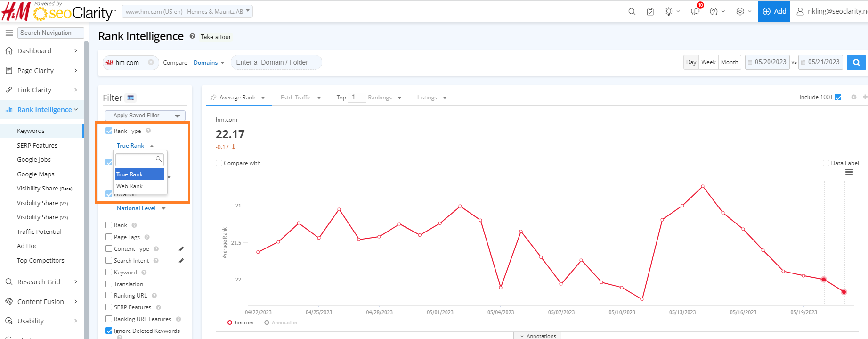868x339 pixels.
Task: Open the notifications megaphone icon
Action: [695, 12]
